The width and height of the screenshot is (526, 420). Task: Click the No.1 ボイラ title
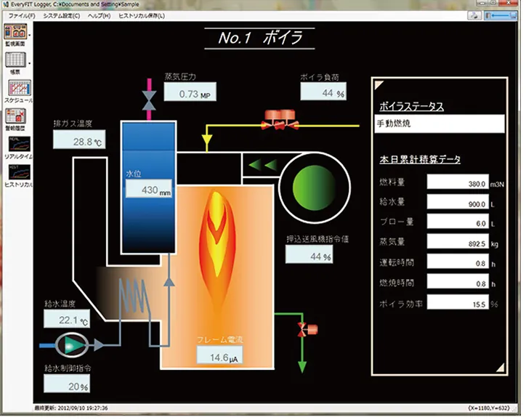click(260, 38)
